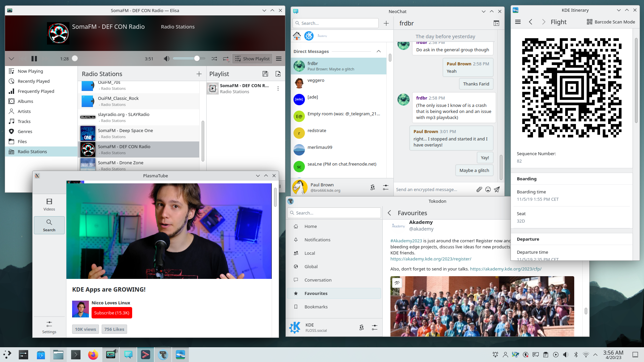Expand Direct Messages section in NeoChat
This screenshot has width=644, height=362.
pyautogui.click(x=379, y=51)
